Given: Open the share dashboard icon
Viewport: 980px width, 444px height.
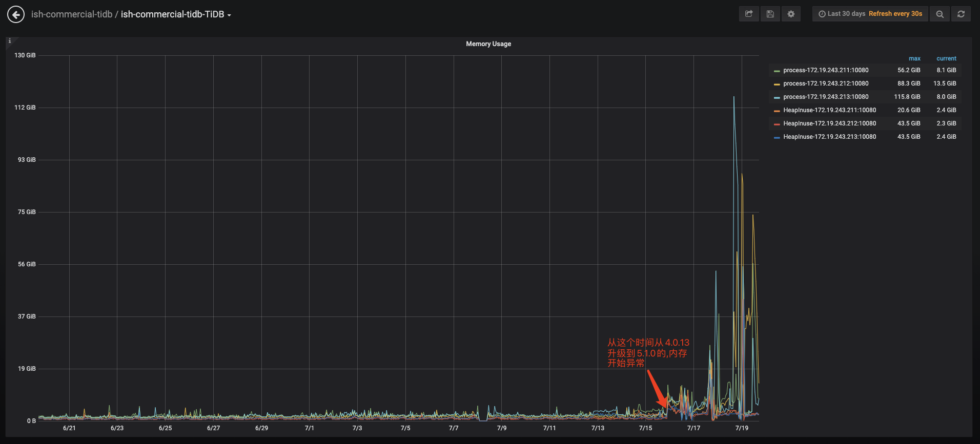Looking at the screenshot, I should pyautogui.click(x=749, y=14).
